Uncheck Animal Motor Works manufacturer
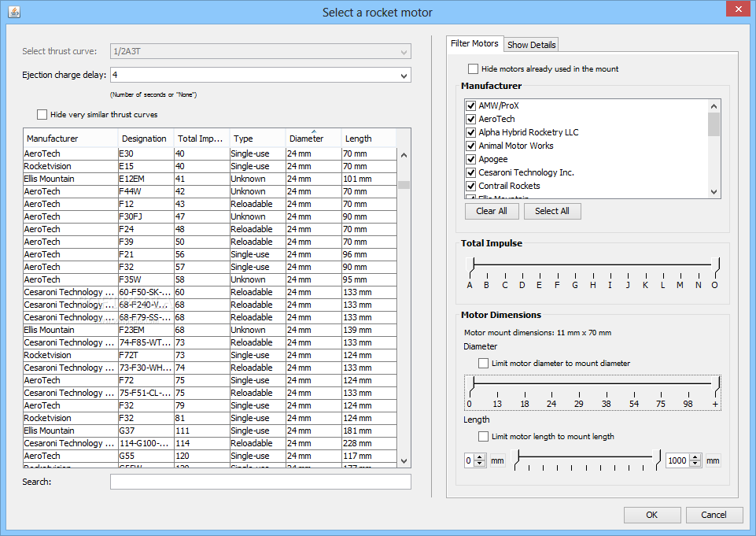This screenshot has width=756, height=536. (x=471, y=146)
